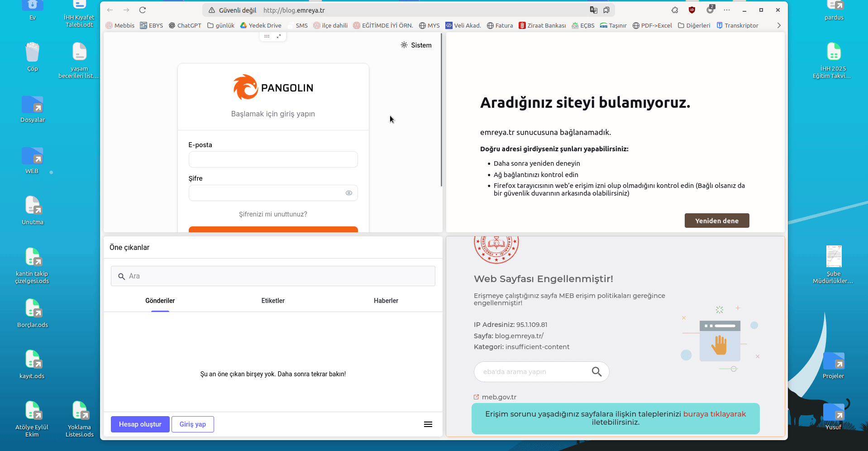Expand the Diğerleri bookmarks folder
Viewport: 868px width, 451px height.
694,25
